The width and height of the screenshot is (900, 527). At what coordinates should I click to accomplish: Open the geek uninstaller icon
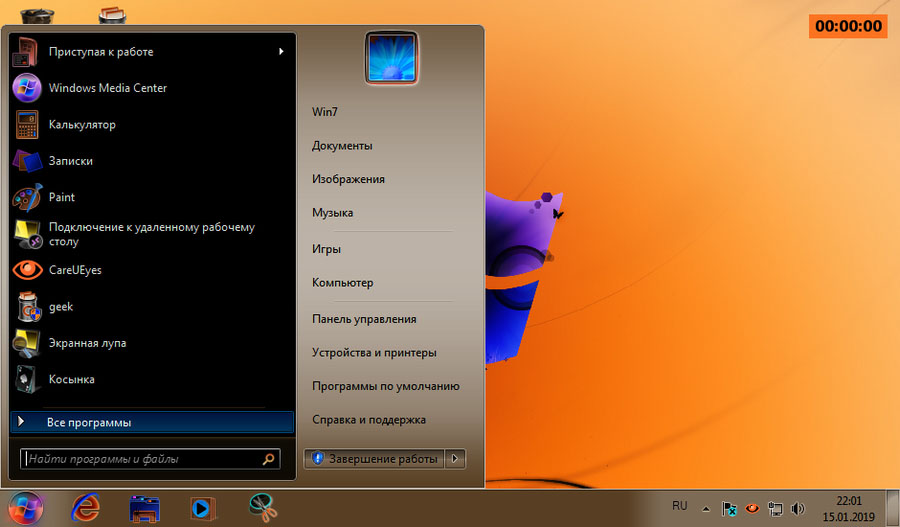[29, 307]
